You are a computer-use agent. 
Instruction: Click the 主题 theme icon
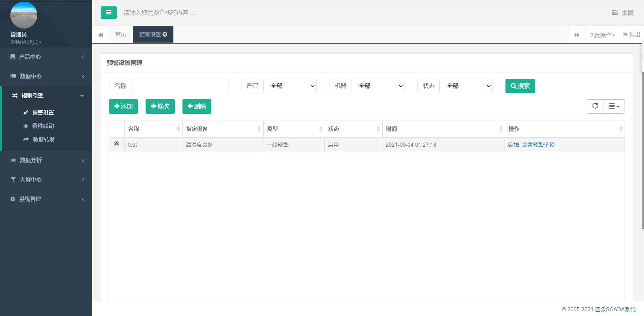coord(615,13)
